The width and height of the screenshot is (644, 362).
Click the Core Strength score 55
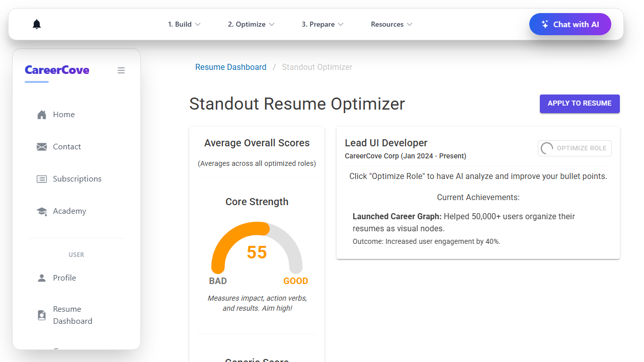click(257, 252)
